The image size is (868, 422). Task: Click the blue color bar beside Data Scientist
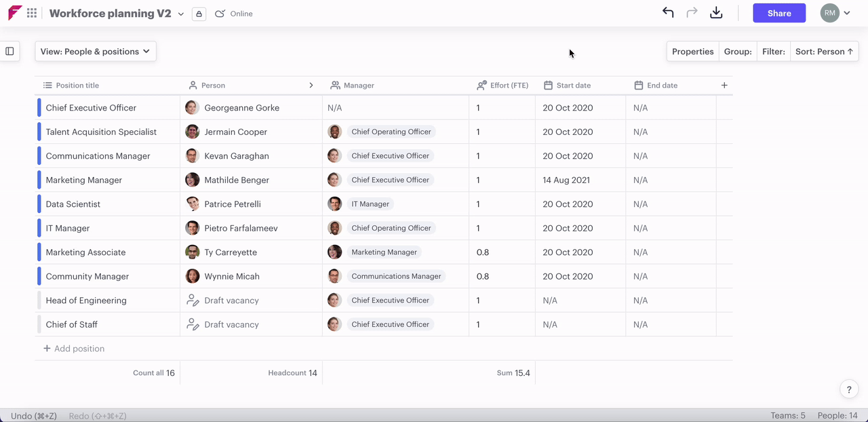tap(39, 204)
